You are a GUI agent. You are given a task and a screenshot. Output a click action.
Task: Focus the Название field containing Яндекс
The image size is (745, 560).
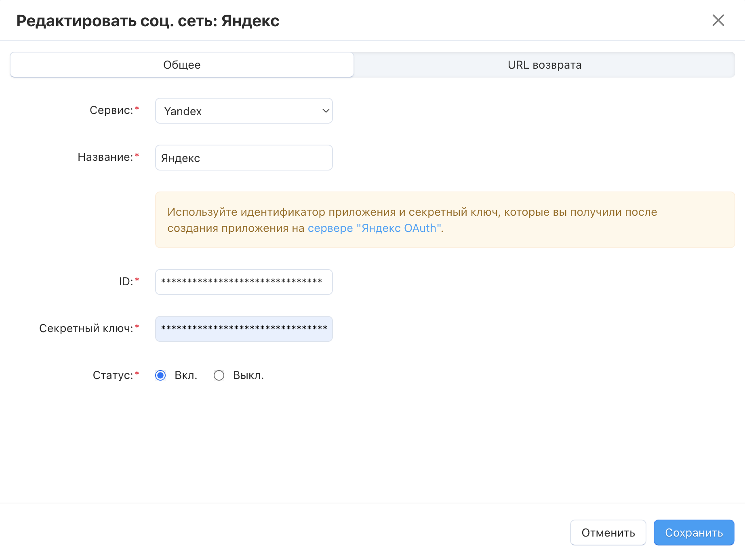(x=244, y=158)
